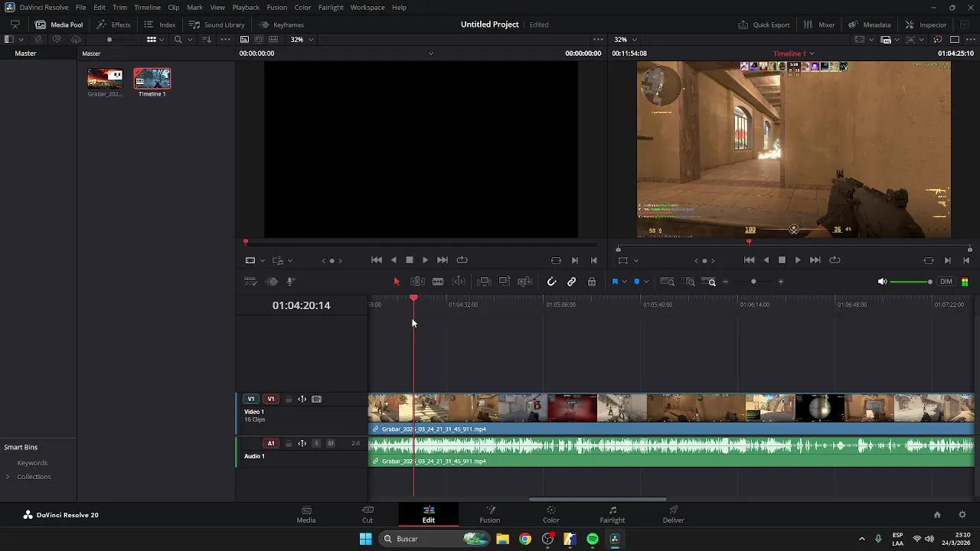980x551 pixels.
Task: Click Quick Export
Action: (764, 24)
